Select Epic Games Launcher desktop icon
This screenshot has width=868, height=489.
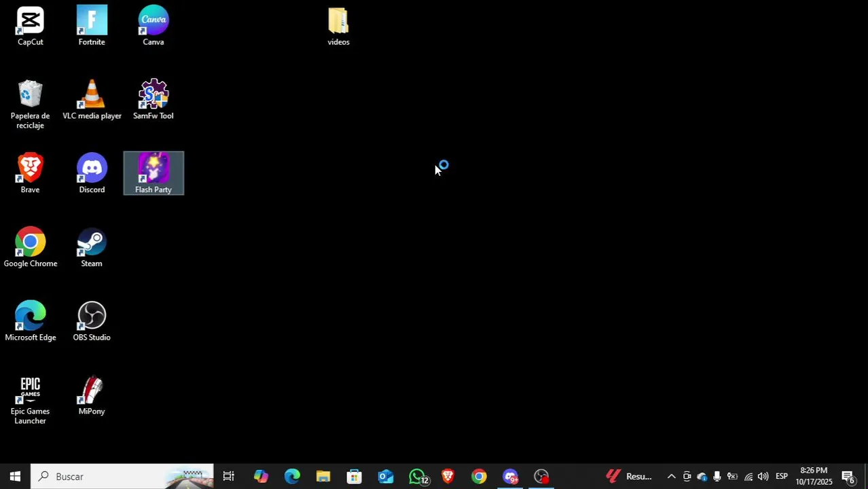click(30, 401)
